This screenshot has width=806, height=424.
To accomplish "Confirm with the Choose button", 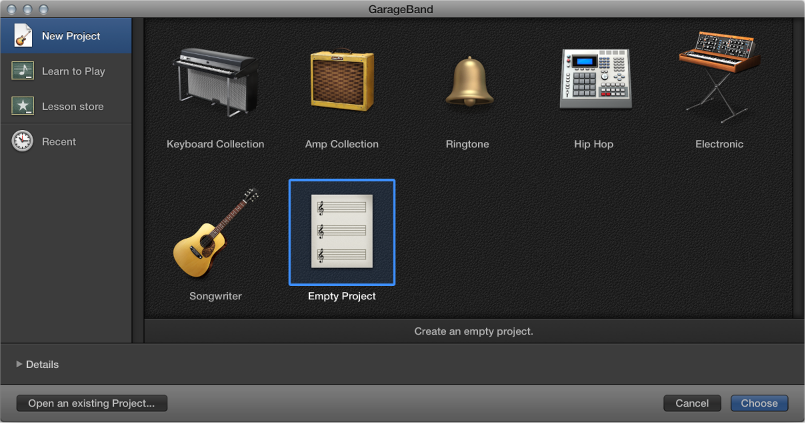I will (759, 403).
